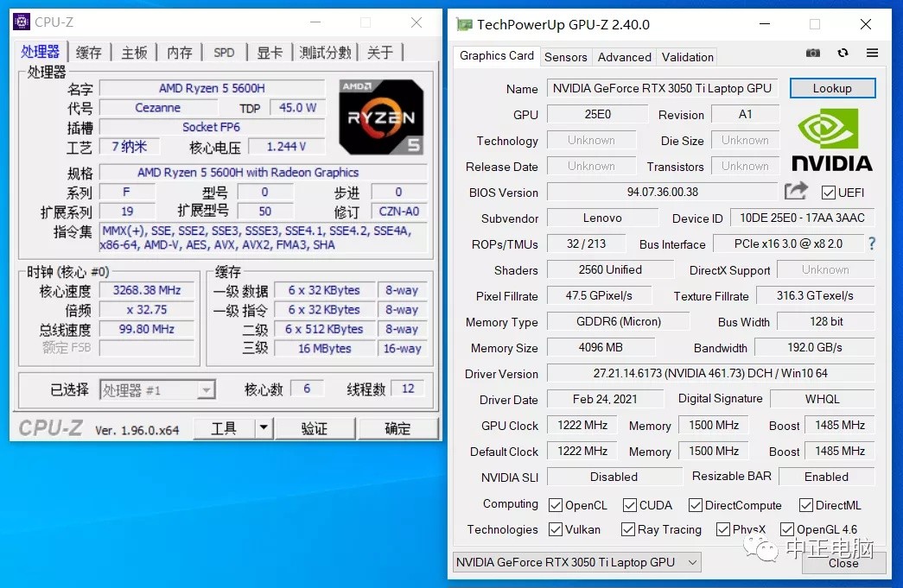Image resolution: width=903 pixels, height=588 pixels.
Task: Toggle the Ray Tracing checkbox
Action: point(627,529)
